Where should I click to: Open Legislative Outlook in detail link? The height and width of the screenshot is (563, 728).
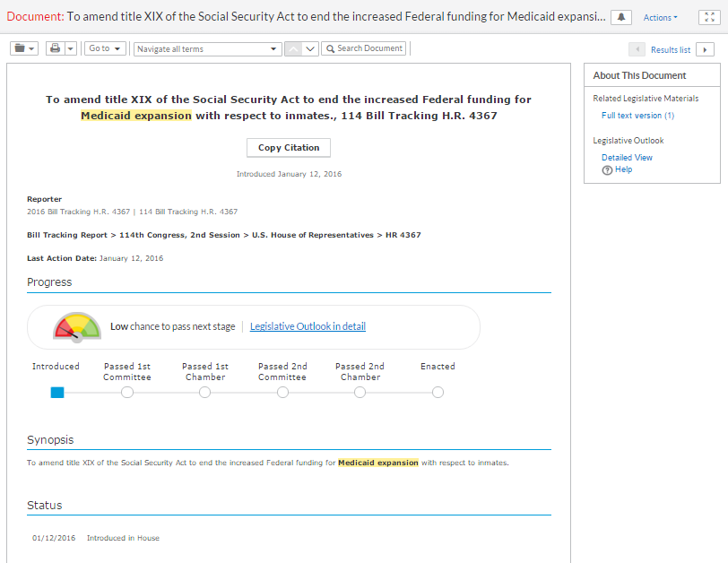click(x=308, y=326)
